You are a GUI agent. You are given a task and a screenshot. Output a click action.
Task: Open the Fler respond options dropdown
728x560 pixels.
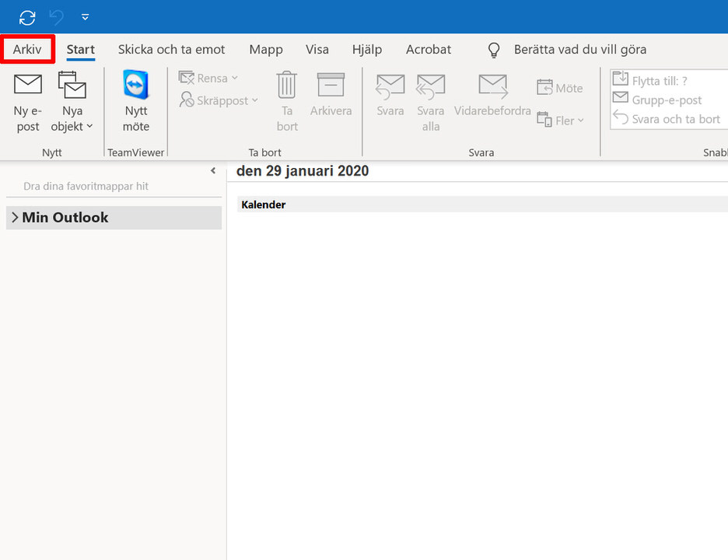(x=561, y=121)
